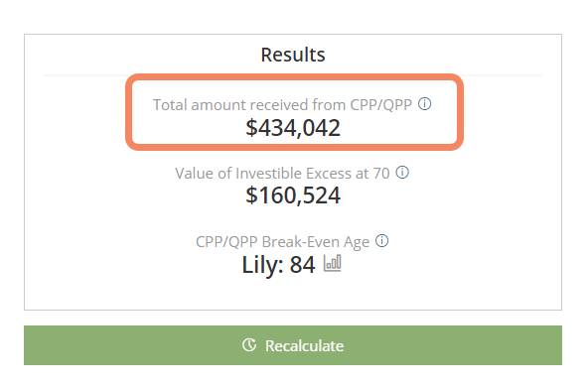Click the orange highlighted box border
The width and height of the screenshot is (588, 386).
click(x=294, y=76)
